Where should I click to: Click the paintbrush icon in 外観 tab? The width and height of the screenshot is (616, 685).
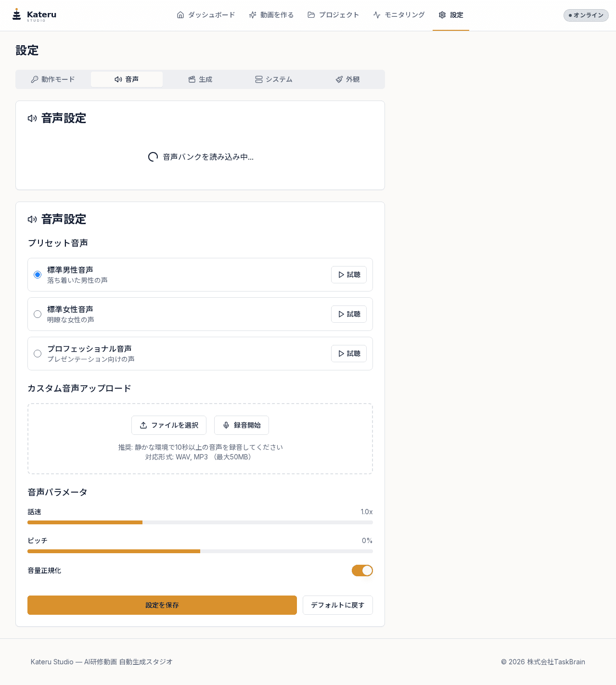coord(339,79)
